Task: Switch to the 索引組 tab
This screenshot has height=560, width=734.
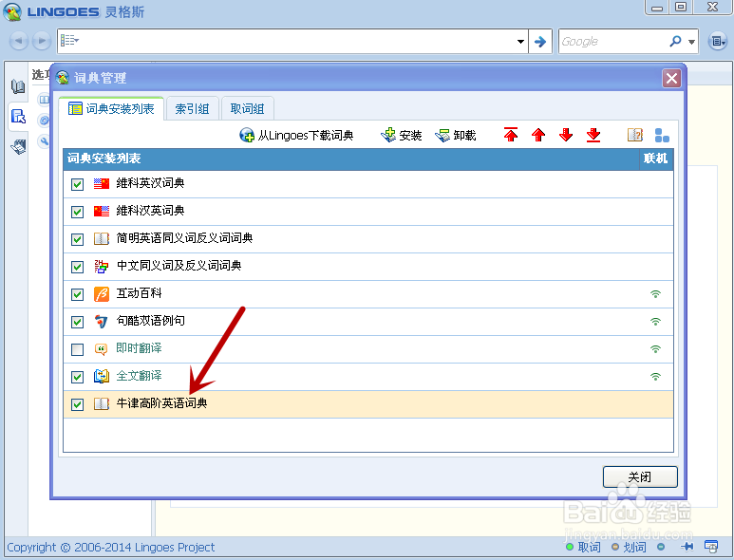Action: coord(192,109)
